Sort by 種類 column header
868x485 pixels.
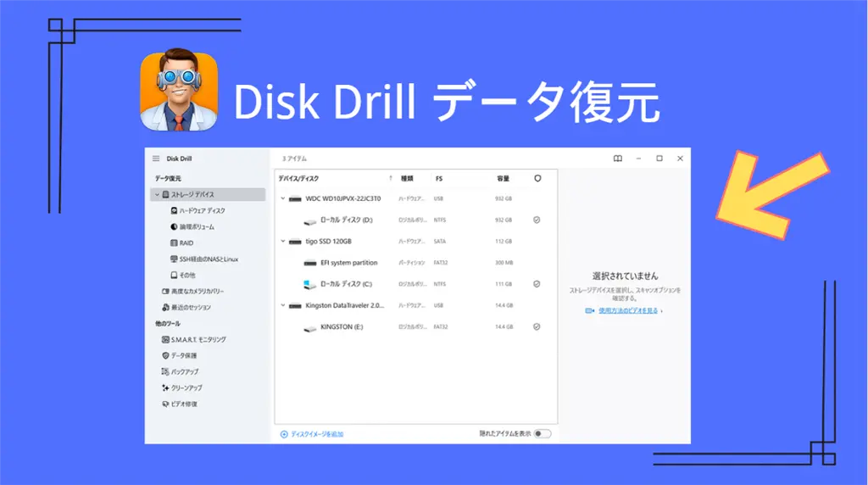coord(407,178)
